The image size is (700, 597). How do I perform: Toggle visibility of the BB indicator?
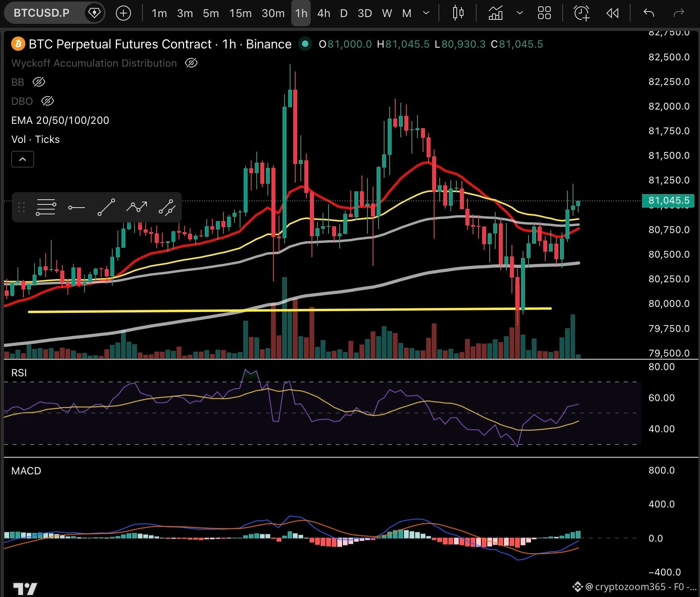(38, 82)
